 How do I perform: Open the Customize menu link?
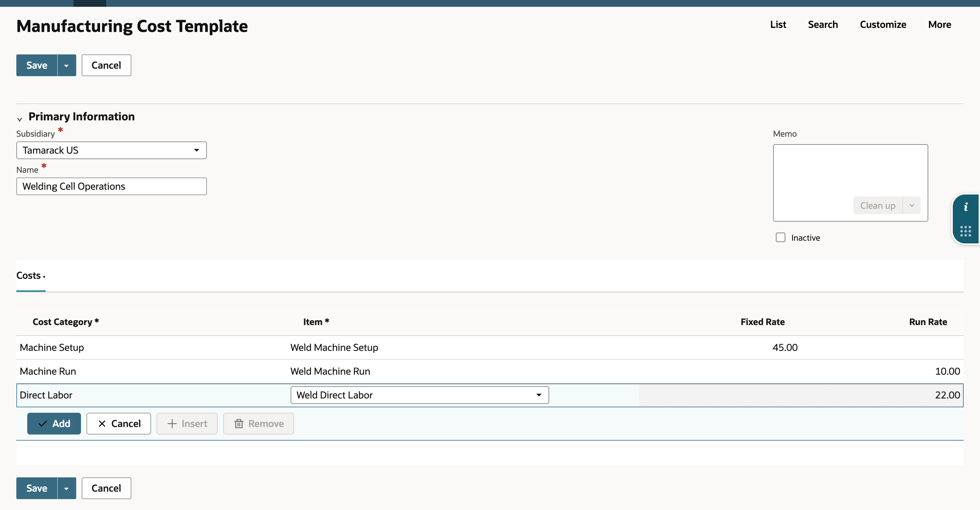click(x=883, y=25)
